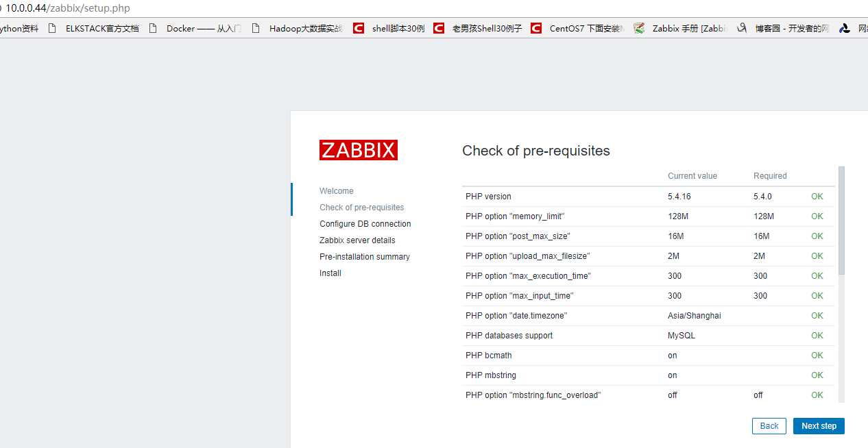Open the Welcome setup step
868x448 pixels.
pos(337,191)
